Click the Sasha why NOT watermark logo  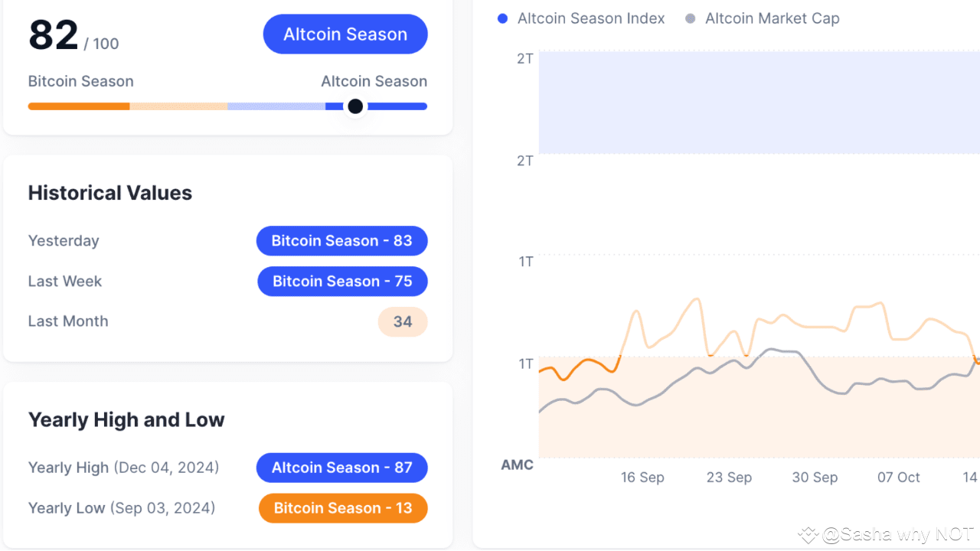point(807,535)
